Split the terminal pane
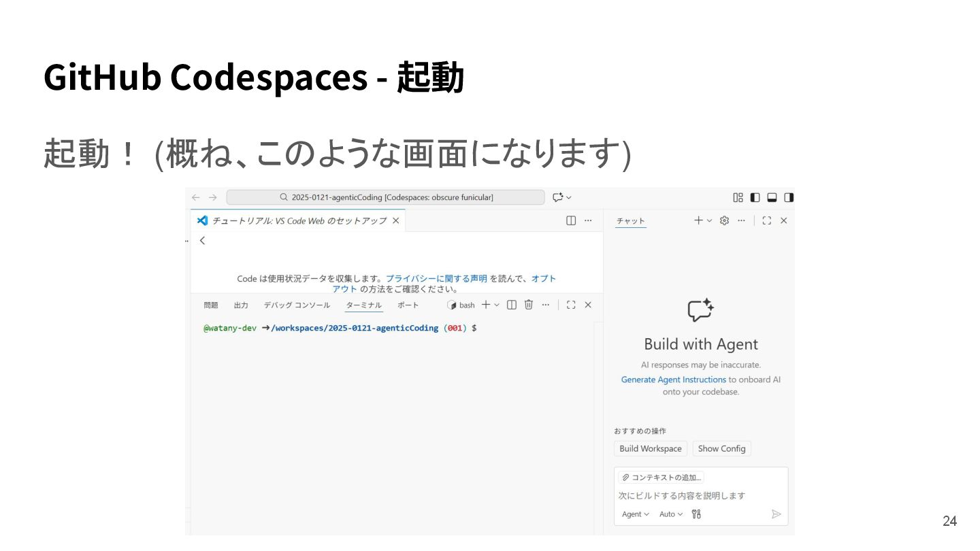Screen dimensions: 980x551 pyautogui.click(x=512, y=305)
